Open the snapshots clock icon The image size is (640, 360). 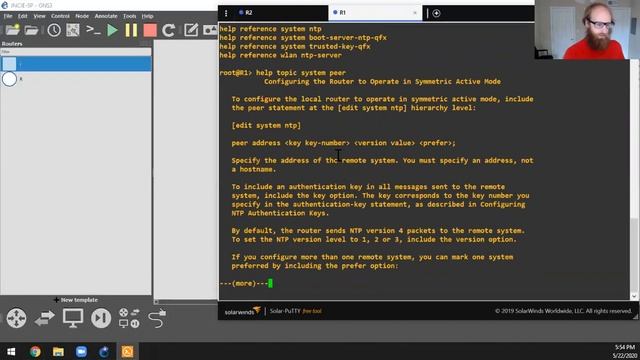tap(53, 30)
